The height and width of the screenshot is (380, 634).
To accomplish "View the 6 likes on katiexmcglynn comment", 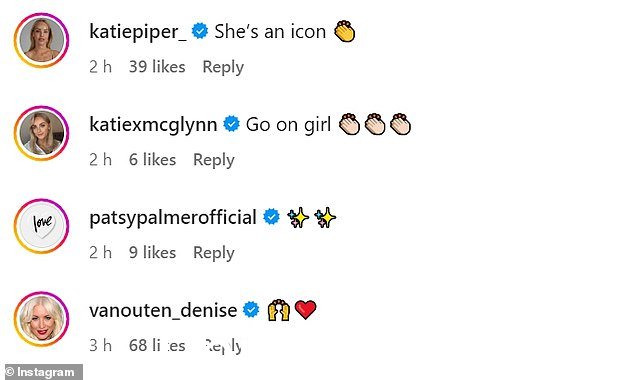I will click(x=152, y=160).
